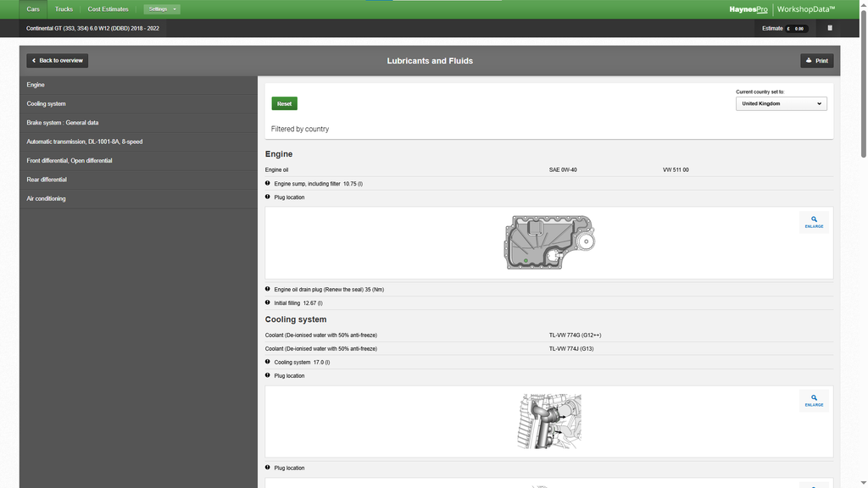The image size is (868, 488).
Task: Select the VW 511 00 specification text
Action: coord(676,169)
